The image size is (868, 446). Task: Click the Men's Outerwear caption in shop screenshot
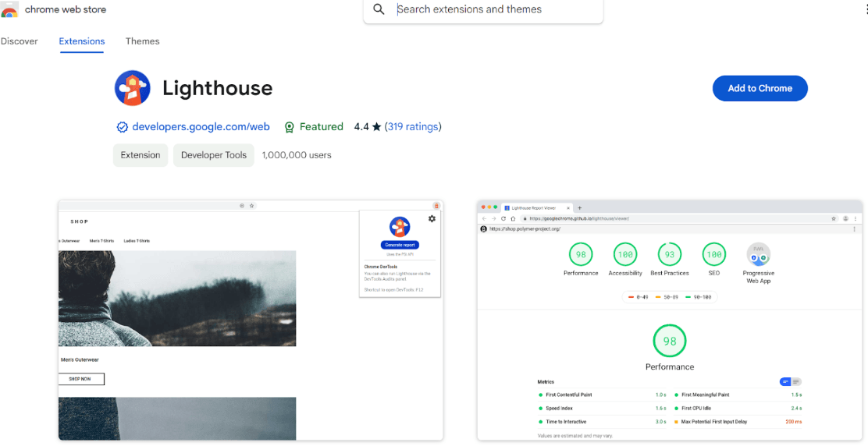coord(80,359)
